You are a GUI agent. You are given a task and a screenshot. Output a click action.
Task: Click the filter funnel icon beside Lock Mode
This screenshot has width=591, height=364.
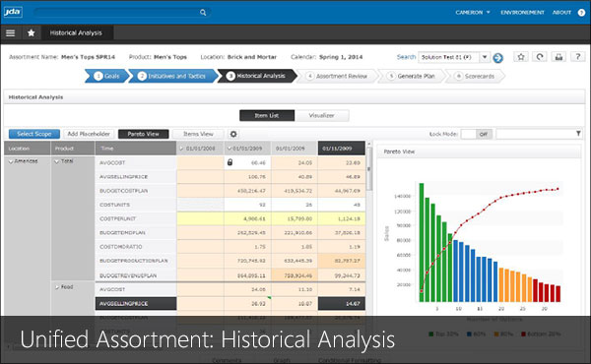pos(578,134)
